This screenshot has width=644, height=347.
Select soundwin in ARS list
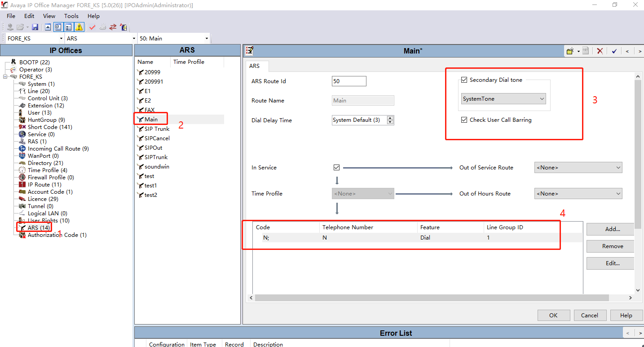click(x=157, y=167)
